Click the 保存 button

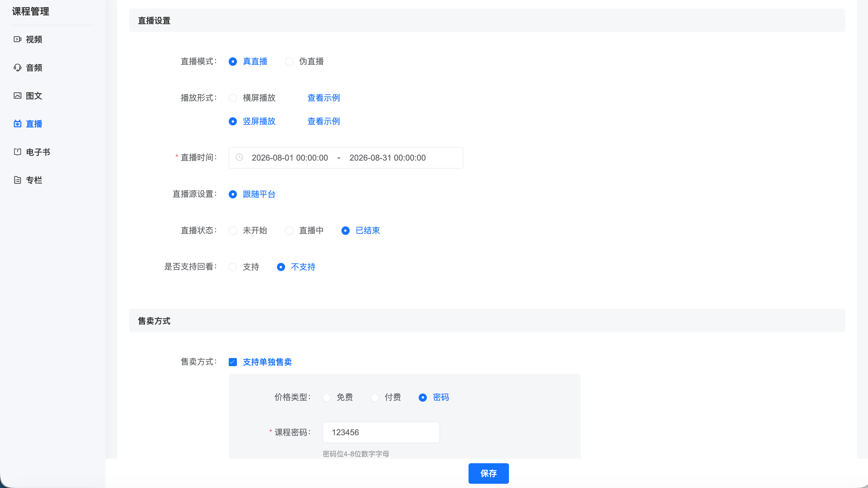489,474
